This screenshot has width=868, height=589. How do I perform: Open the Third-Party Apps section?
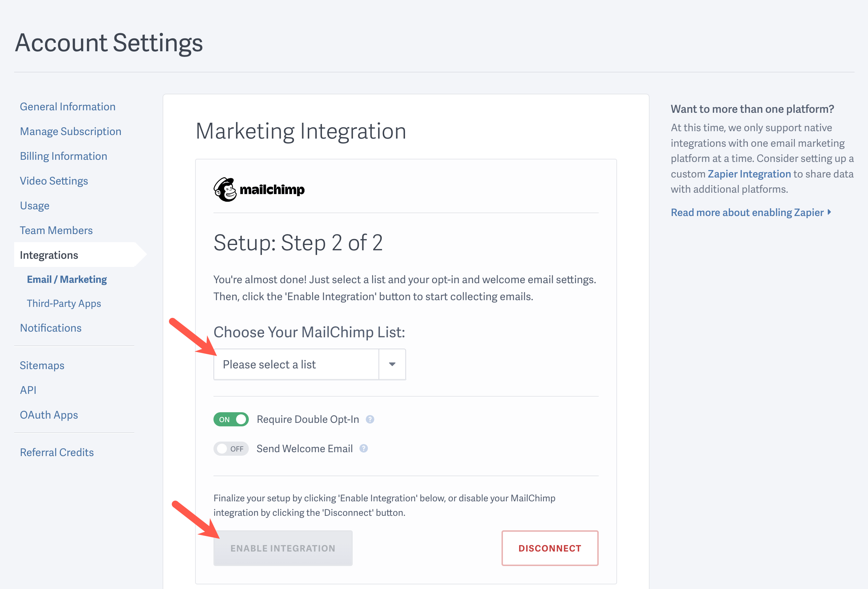coord(64,303)
